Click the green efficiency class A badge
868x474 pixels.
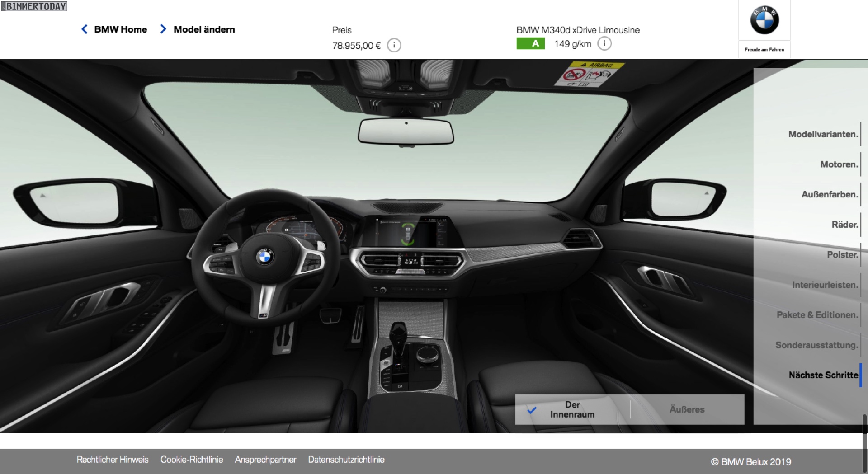click(x=530, y=44)
